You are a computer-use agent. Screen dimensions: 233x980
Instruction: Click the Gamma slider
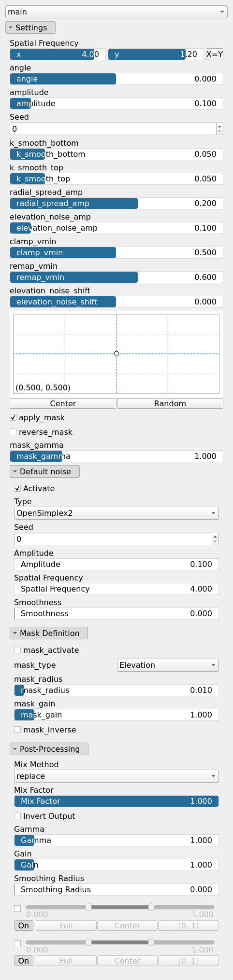[x=116, y=840]
